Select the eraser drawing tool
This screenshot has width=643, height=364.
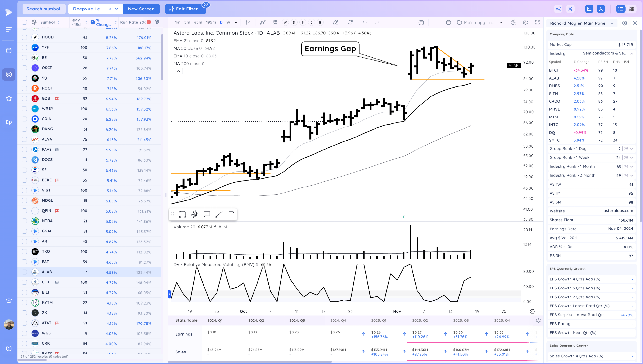click(336, 23)
